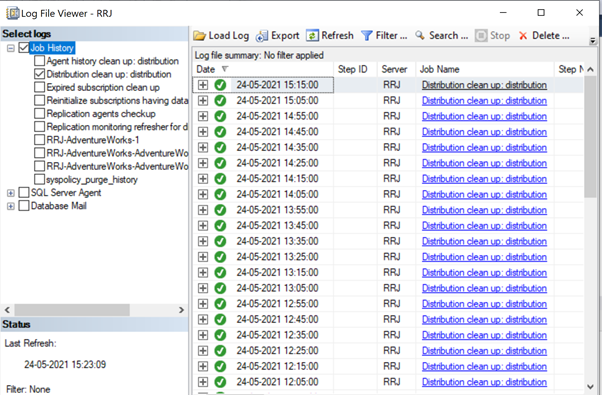Expand the SQL Server Agent node
The height and width of the screenshot is (395, 602).
11,193
